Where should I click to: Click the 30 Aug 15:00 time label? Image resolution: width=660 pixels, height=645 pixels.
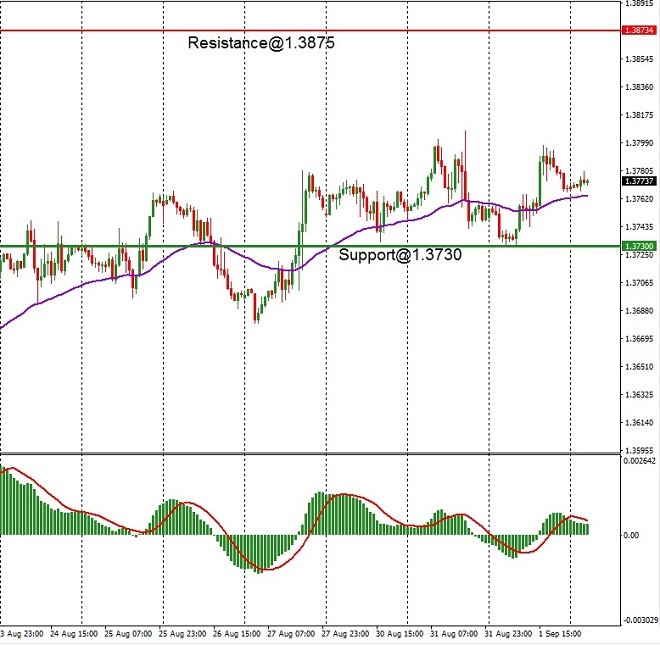point(399,634)
